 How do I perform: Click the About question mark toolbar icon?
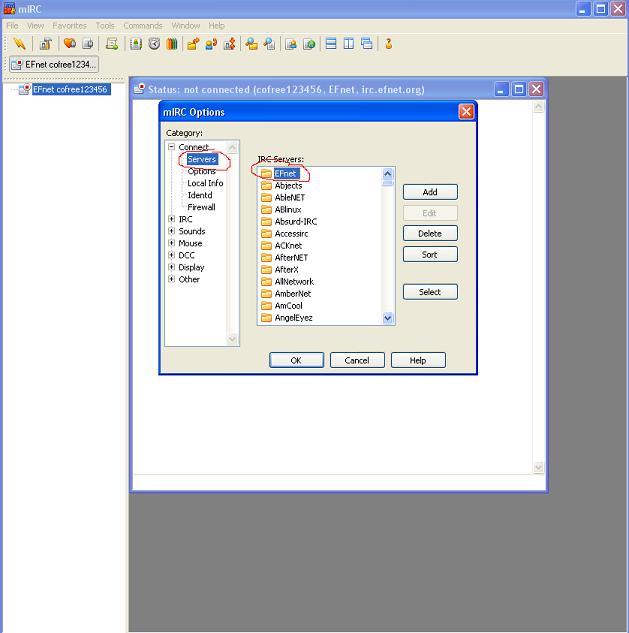(388, 44)
